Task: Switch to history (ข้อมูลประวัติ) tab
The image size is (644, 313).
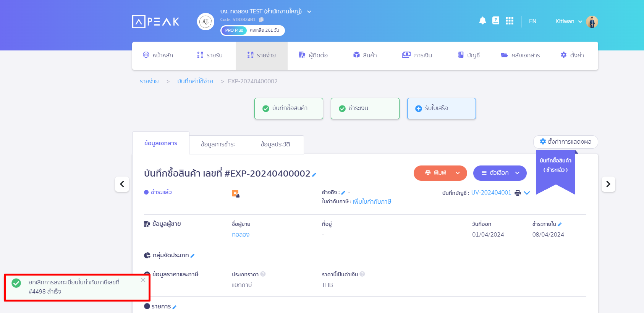Action: click(x=275, y=145)
